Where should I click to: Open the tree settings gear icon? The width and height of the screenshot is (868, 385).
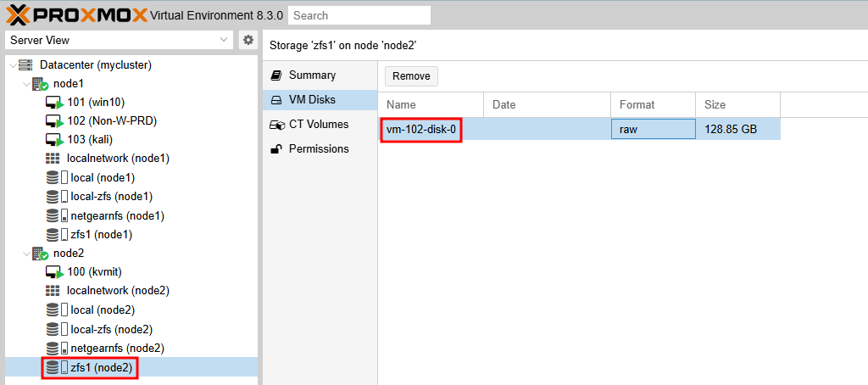point(248,40)
